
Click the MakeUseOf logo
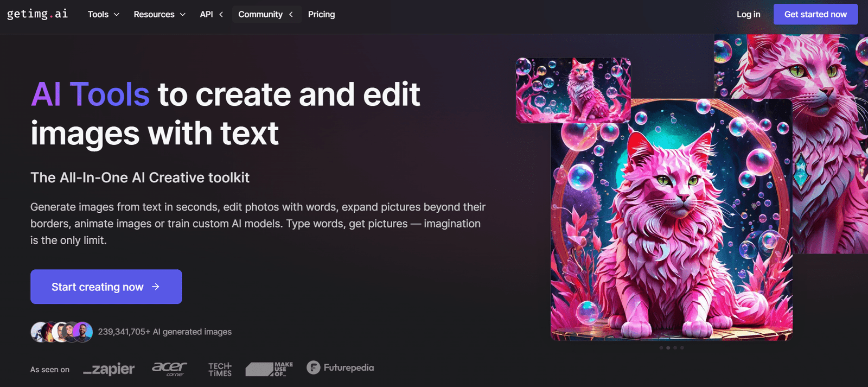[x=269, y=369]
